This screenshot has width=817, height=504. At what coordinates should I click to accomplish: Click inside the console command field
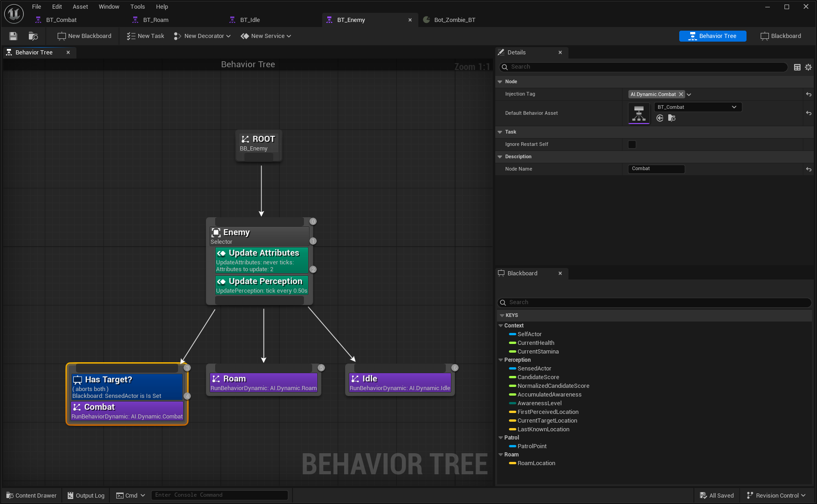point(220,495)
